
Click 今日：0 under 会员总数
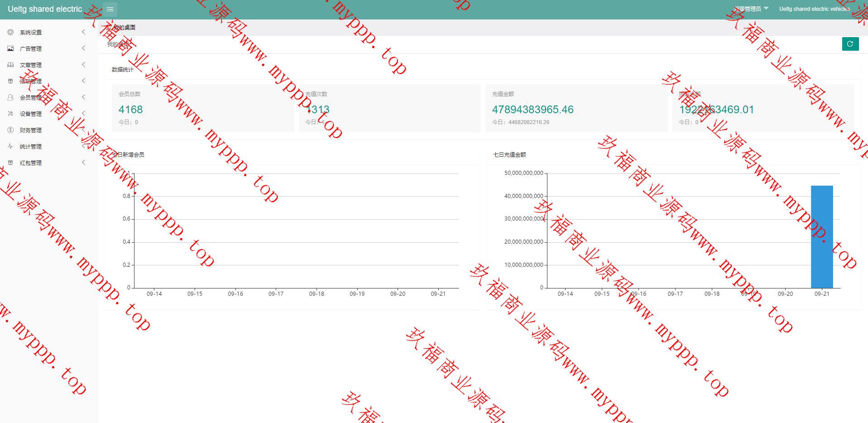[x=128, y=122]
